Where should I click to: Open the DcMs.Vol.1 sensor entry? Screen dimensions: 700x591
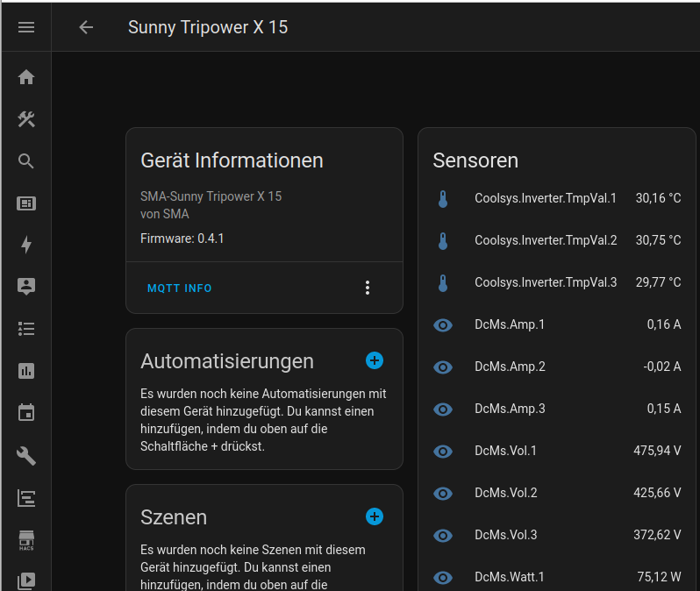click(557, 451)
